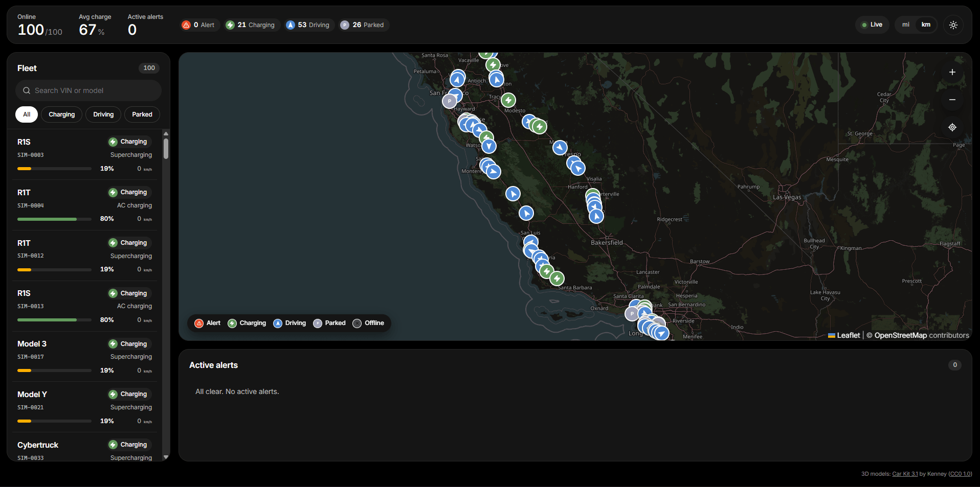Click the Fleet count badge 100
980x487 pixels.
tap(149, 68)
